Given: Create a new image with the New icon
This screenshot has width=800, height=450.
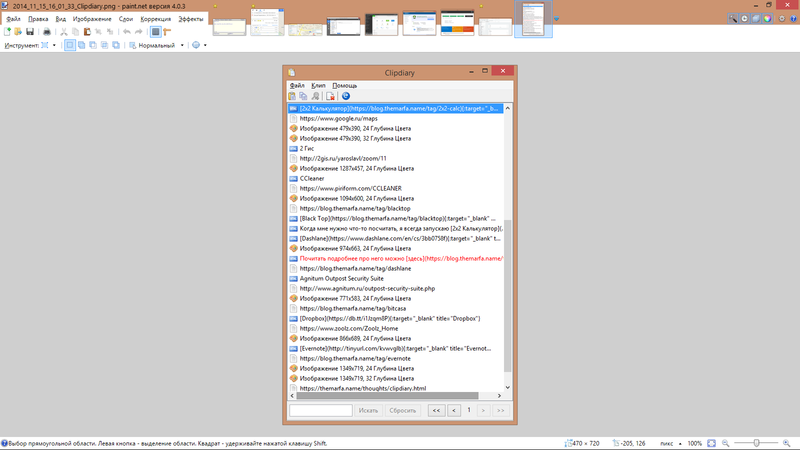Looking at the screenshot, I should pyautogui.click(x=7, y=32).
